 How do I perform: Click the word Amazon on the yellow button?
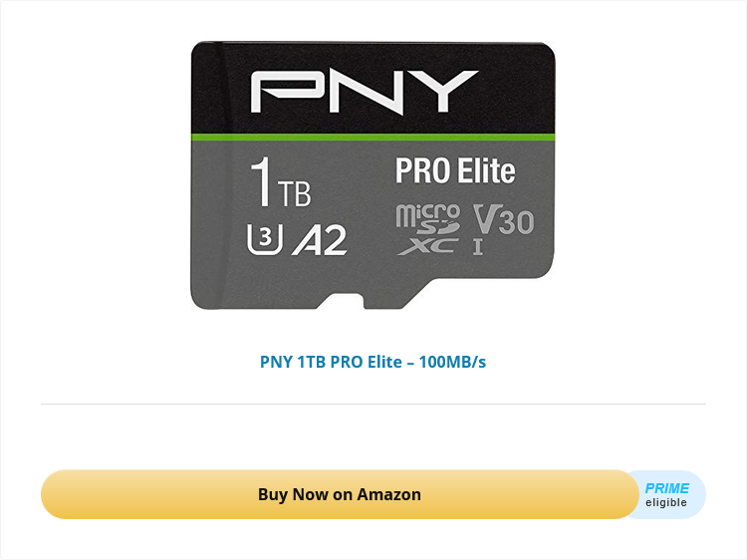[x=389, y=494]
